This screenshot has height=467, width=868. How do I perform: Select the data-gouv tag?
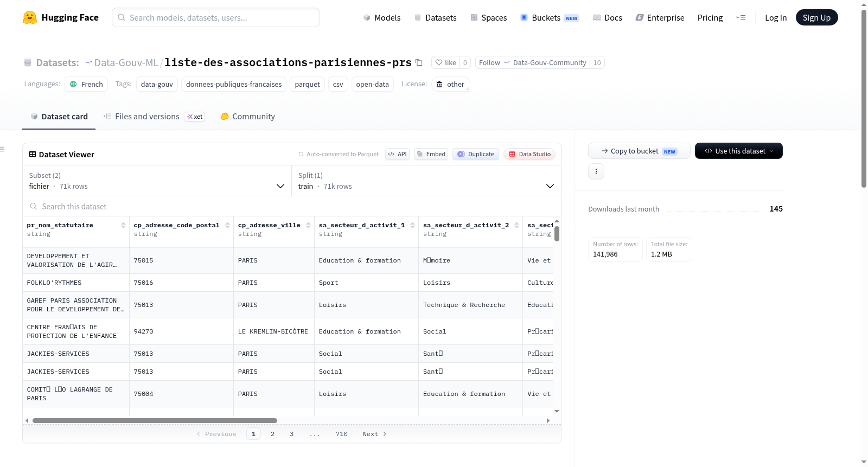click(x=157, y=84)
